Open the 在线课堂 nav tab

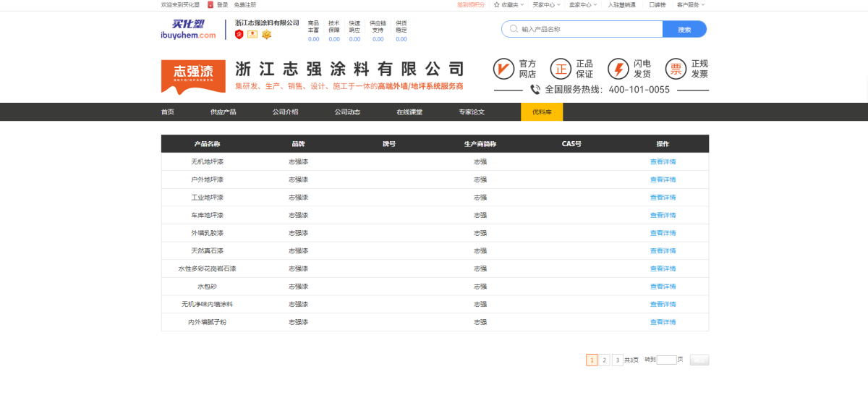(409, 112)
